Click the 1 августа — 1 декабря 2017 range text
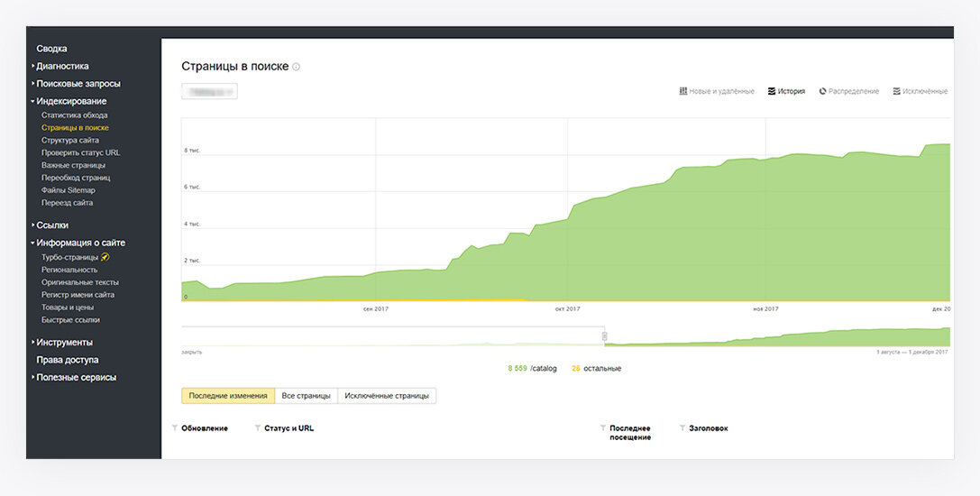Viewport: 980px width, 496px height. click(x=911, y=352)
